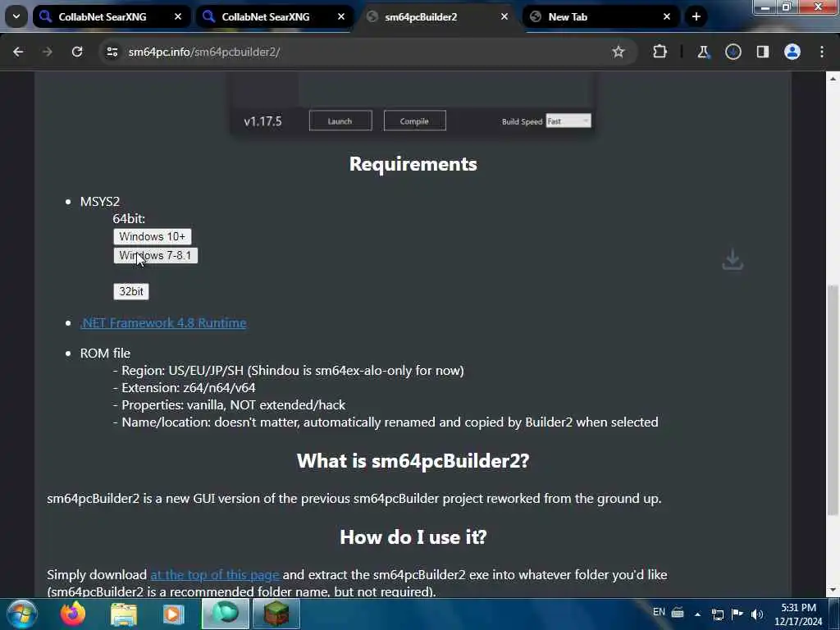The height and width of the screenshot is (630, 840).
Task: Open the on-screen keyboard tray icon
Action: point(678,613)
